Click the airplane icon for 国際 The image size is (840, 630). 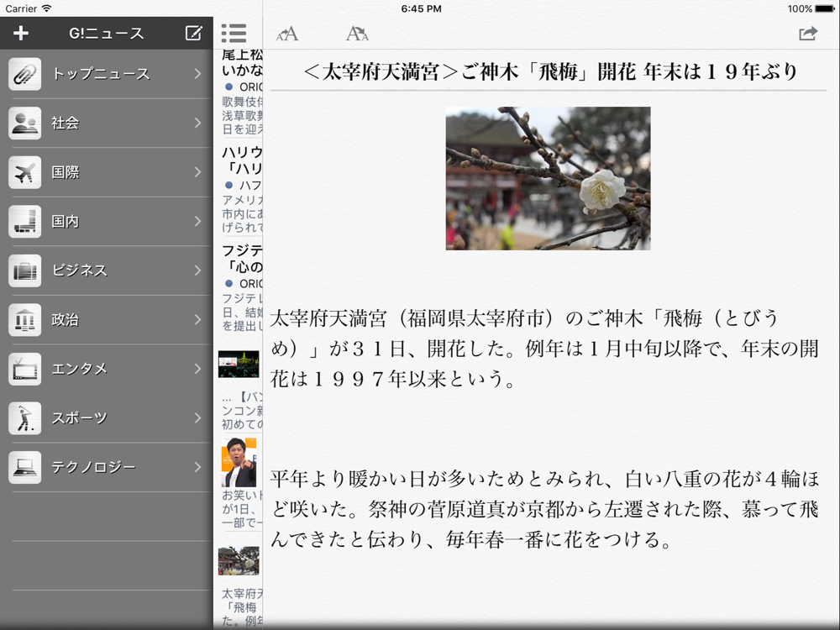click(x=25, y=172)
